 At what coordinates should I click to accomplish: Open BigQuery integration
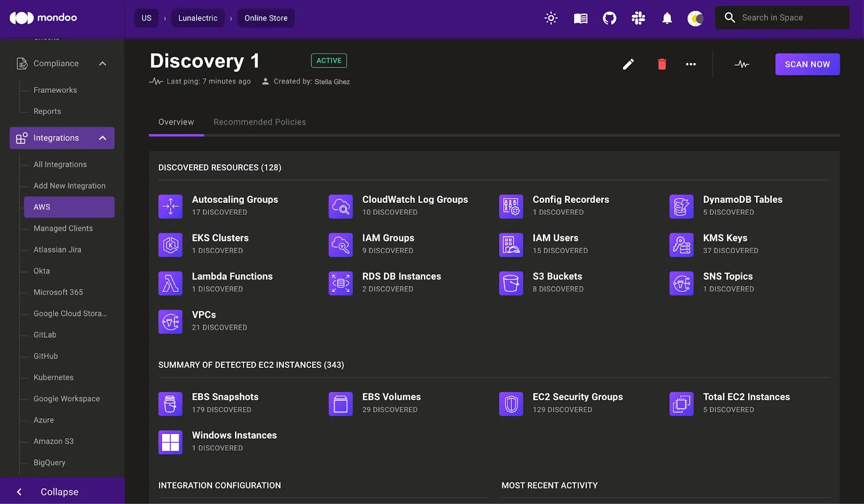click(x=49, y=462)
